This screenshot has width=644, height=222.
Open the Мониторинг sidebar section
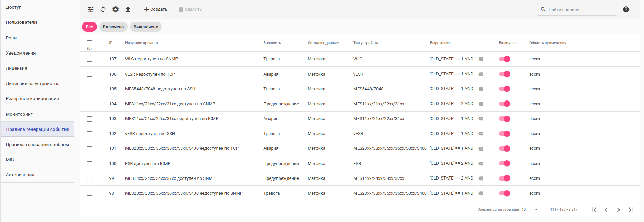tap(37, 114)
